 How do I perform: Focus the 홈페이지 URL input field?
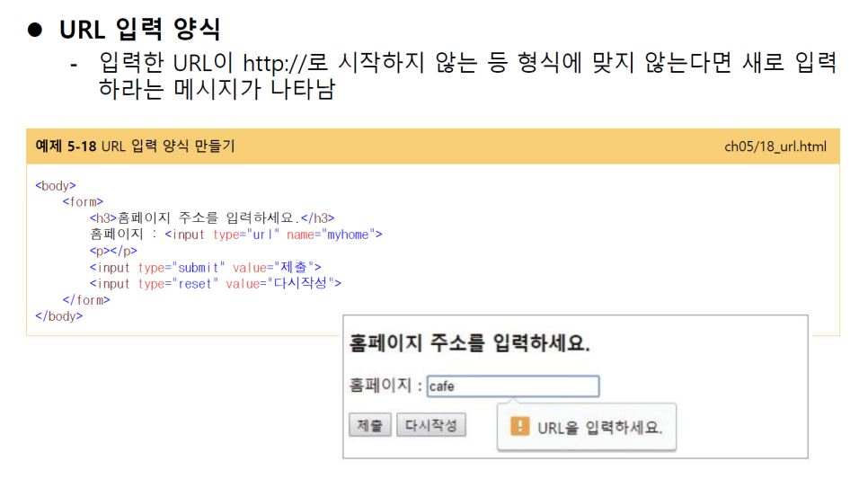pyautogui.click(x=512, y=386)
